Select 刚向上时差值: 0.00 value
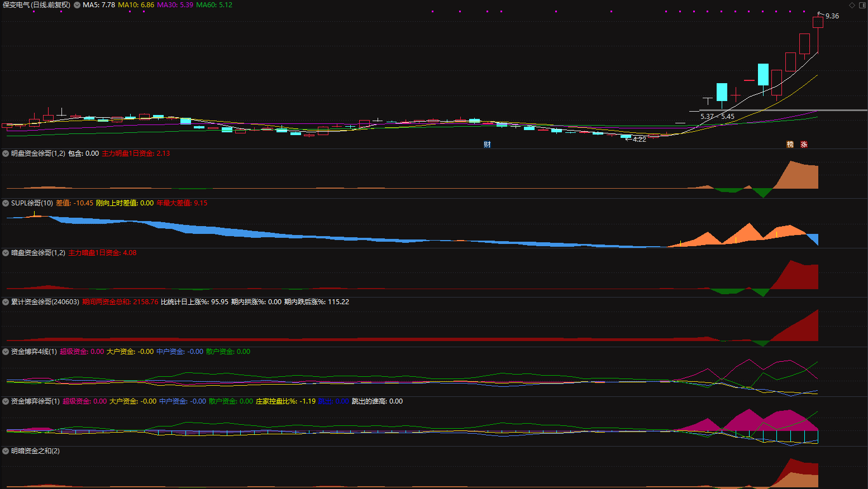Screen dimensions: 868x489 pos(125,203)
